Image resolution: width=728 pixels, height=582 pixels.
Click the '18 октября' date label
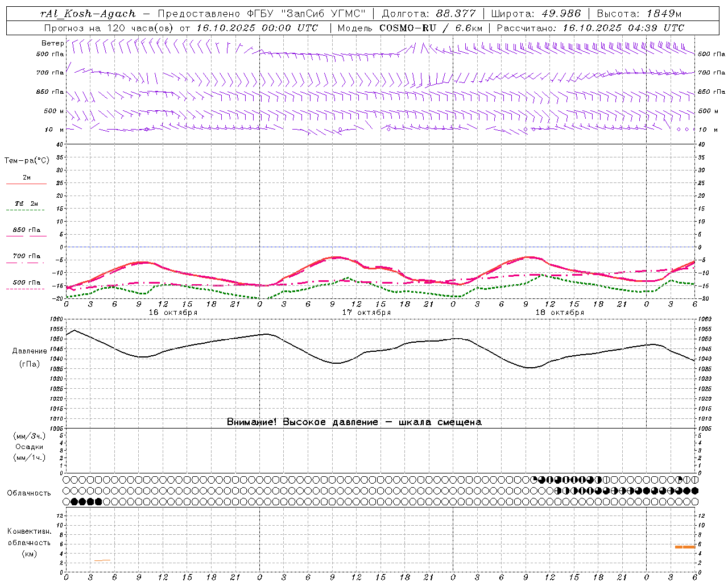click(560, 313)
